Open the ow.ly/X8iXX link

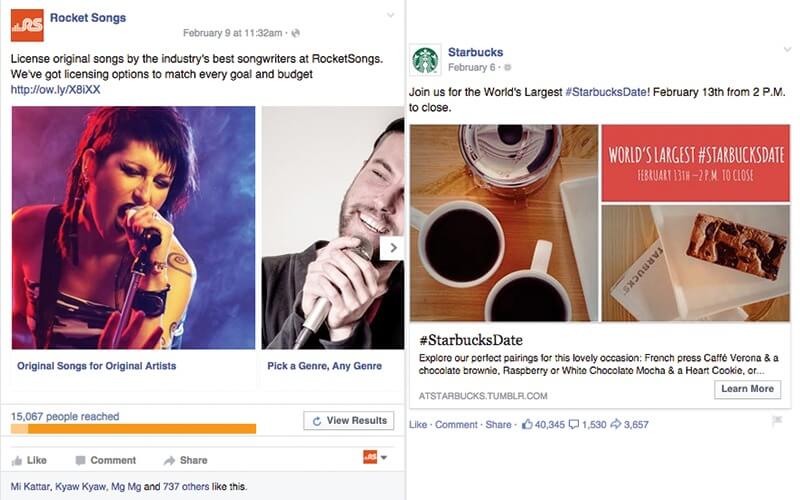pyautogui.click(x=55, y=90)
